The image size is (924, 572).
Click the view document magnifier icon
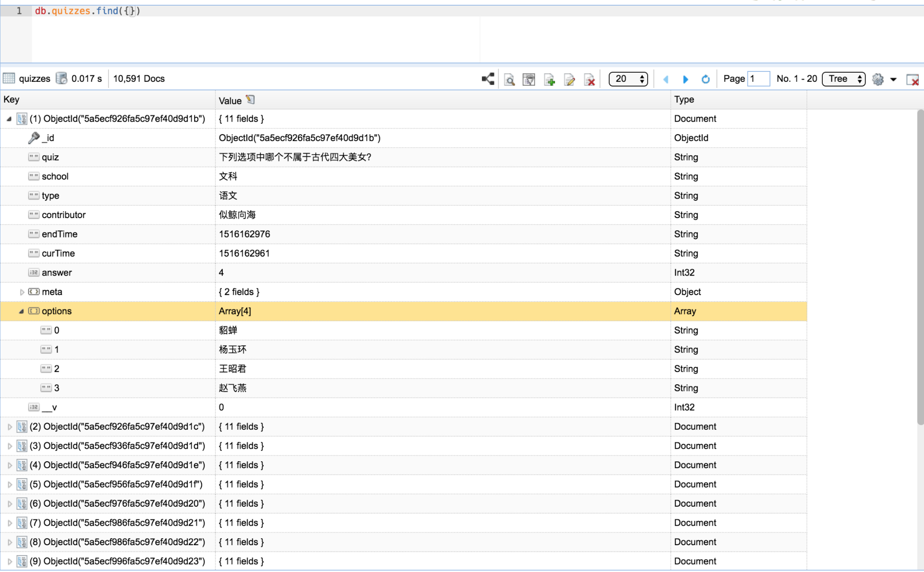(x=509, y=79)
